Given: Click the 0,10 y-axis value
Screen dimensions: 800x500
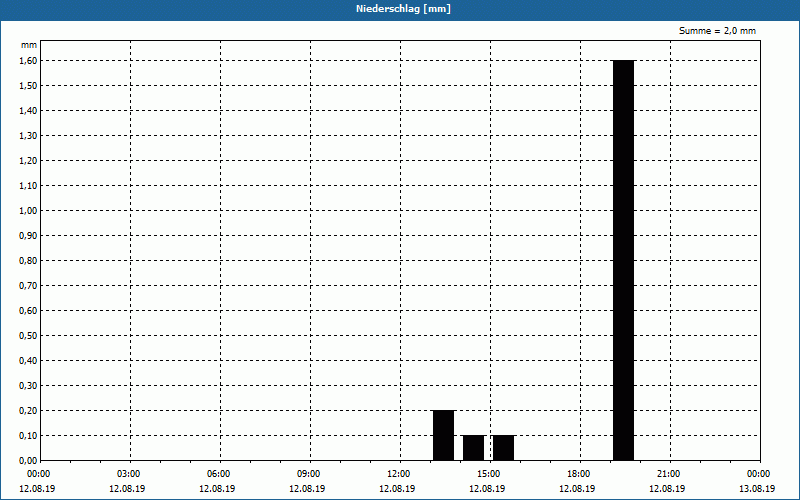Looking at the screenshot, I should pyautogui.click(x=28, y=435).
